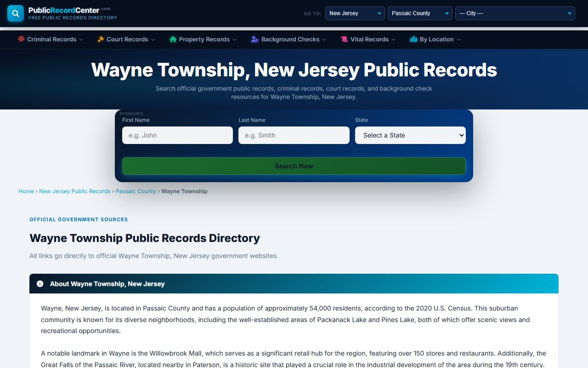Image resolution: width=588 pixels, height=368 pixels.
Task: Open Passaic County breadcrumb link
Action: 136,191
